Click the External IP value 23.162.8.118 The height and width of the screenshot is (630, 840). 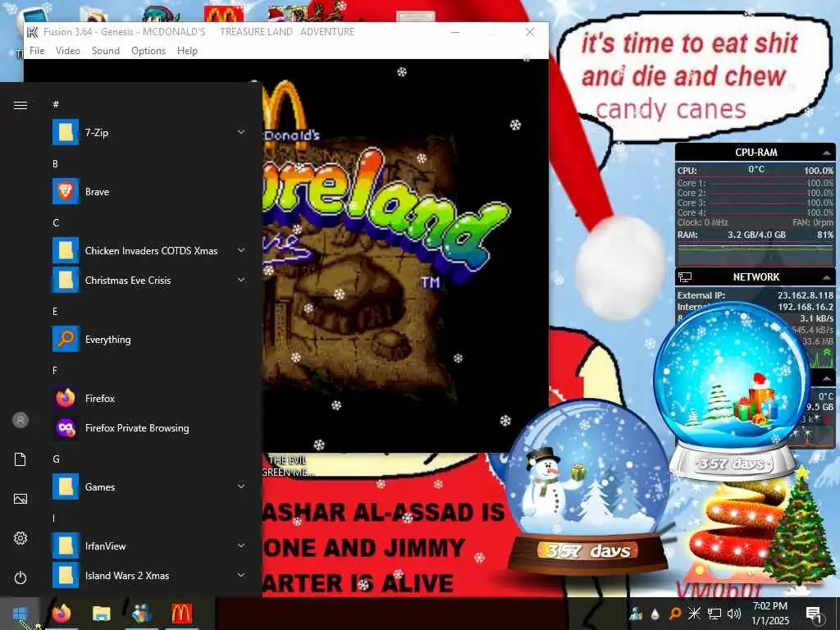click(806, 295)
